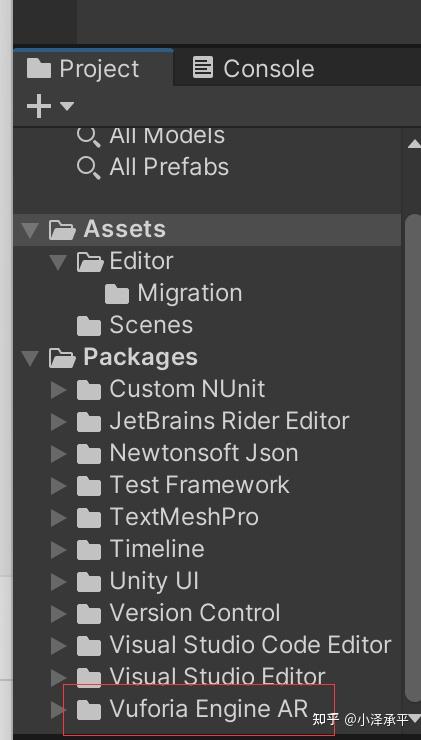This screenshot has width=421, height=740.
Task: Click the Vuforia Engine AR folder icon
Action: click(89, 710)
